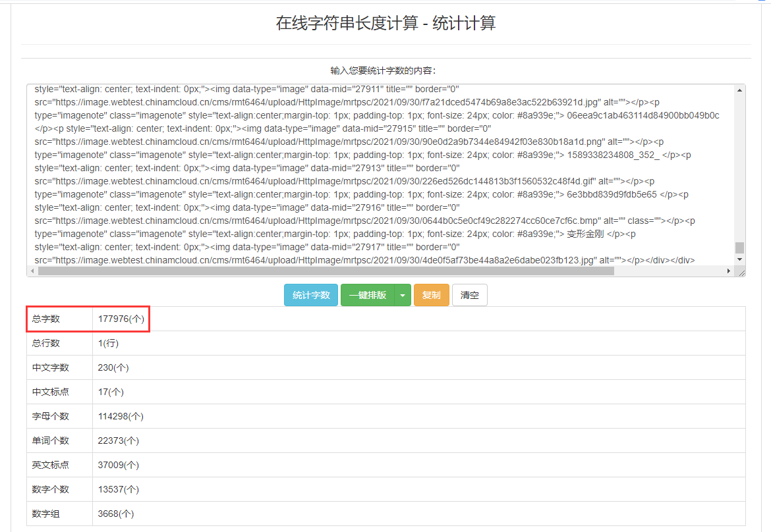Click the 统计字数 button
This screenshot has height=532, width=771.
(x=311, y=295)
